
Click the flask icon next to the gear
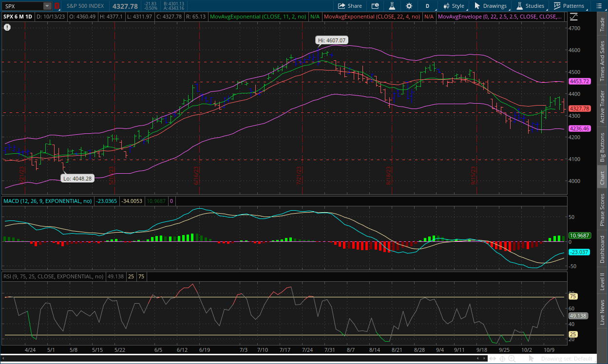pyautogui.click(x=391, y=6)
